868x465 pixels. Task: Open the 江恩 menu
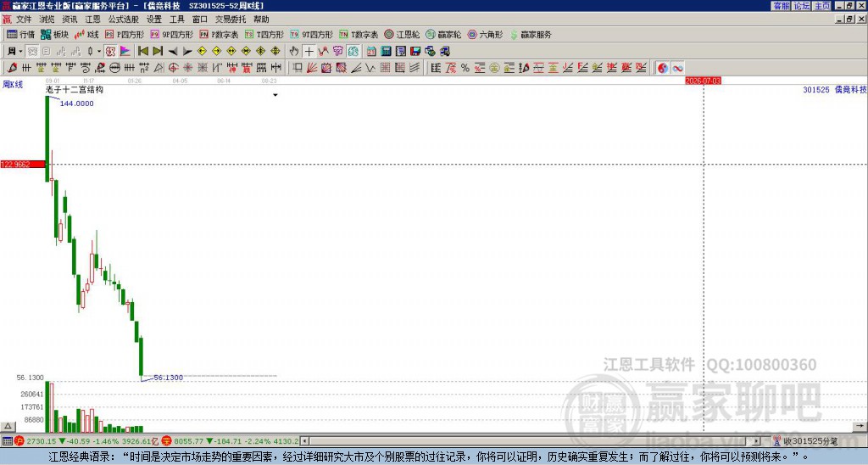pyautogui.click(x=93, y=20)
